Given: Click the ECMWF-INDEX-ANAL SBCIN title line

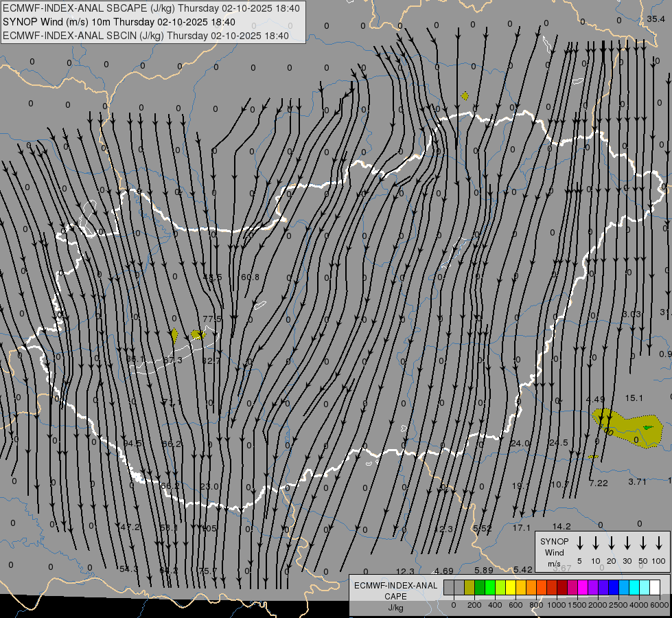Looking at the screenshot, I should tap(146, 36).
